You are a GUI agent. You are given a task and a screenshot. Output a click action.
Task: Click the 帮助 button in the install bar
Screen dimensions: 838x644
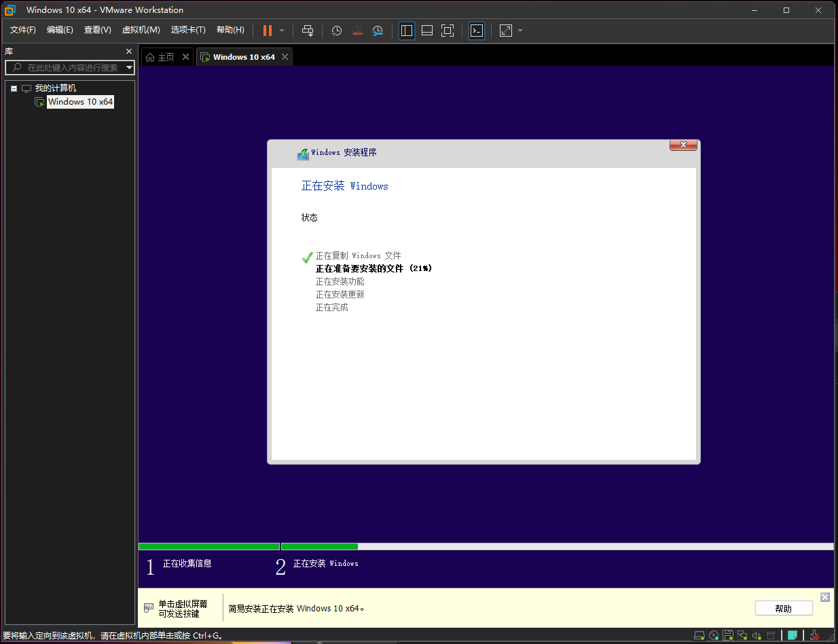783,609
